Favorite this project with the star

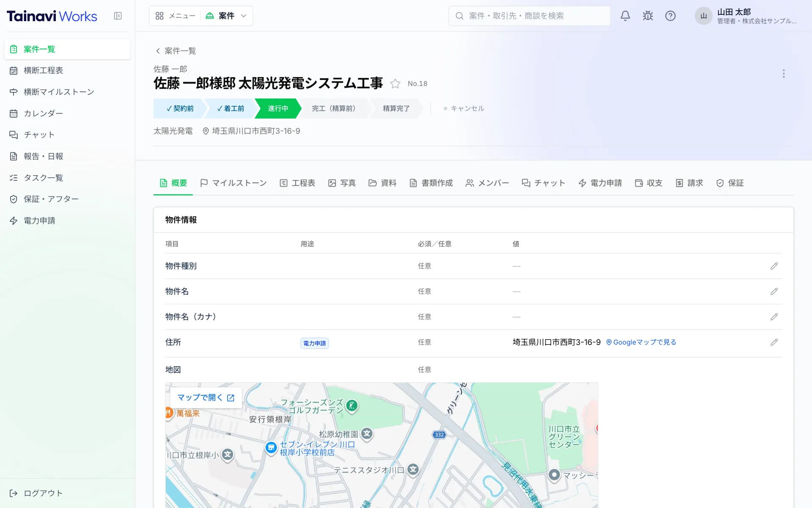pyautogui.click(x=395, y=84)
